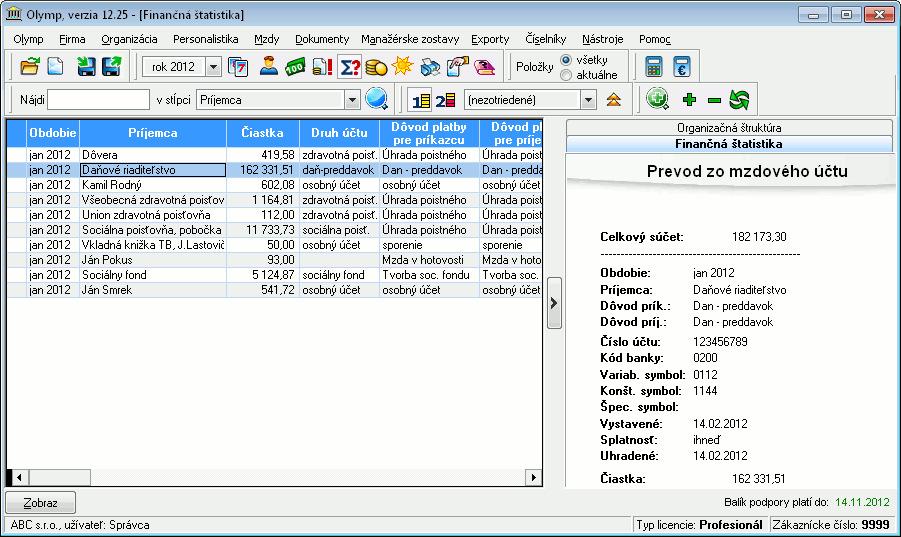Viewport: 901px width, 537px height.
Task: Select the Sociálny fond row
Action: (x=275, y=275)
